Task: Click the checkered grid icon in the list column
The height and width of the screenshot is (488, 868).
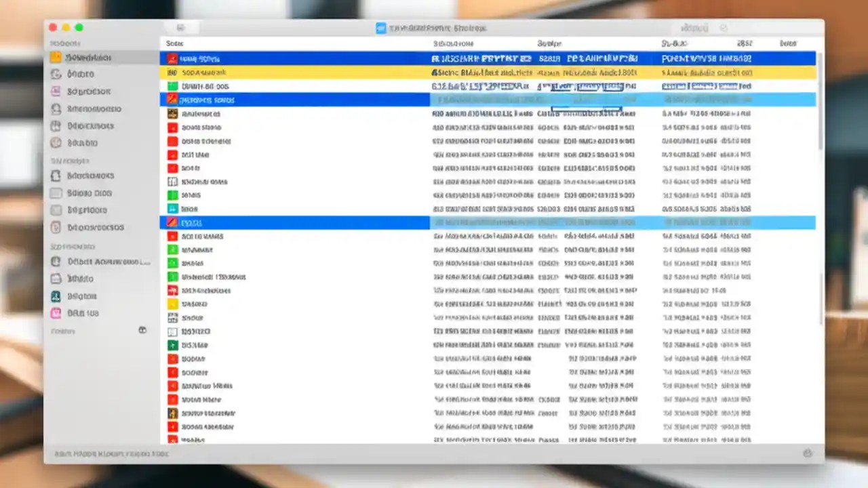Action: click(172, 182)
